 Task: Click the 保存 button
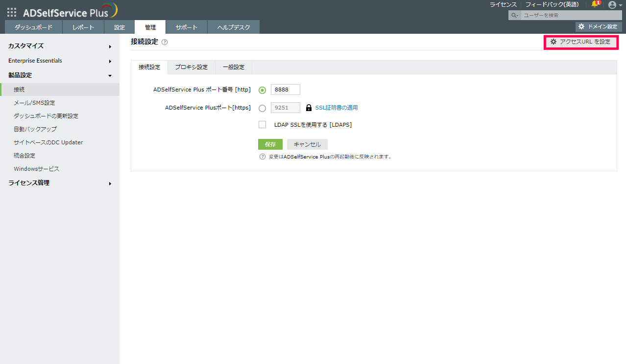click(x=270, y=144)
